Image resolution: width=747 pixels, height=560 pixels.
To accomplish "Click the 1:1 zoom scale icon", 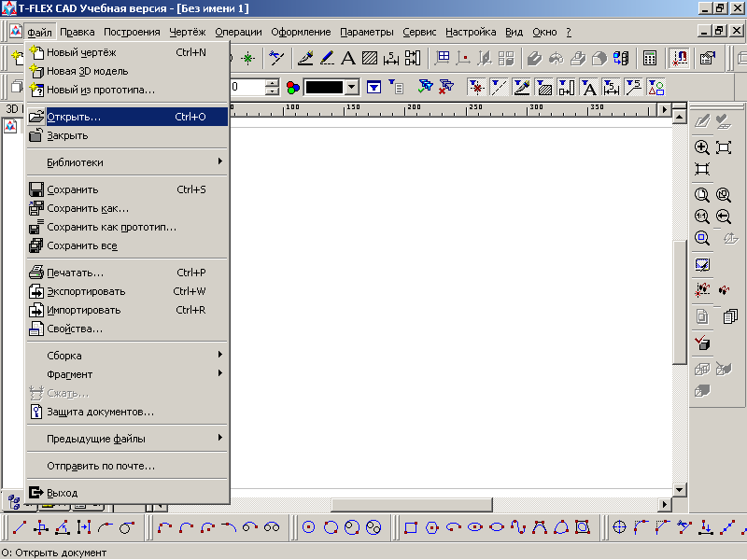I will pyautogui.click(x=702, y=217).
